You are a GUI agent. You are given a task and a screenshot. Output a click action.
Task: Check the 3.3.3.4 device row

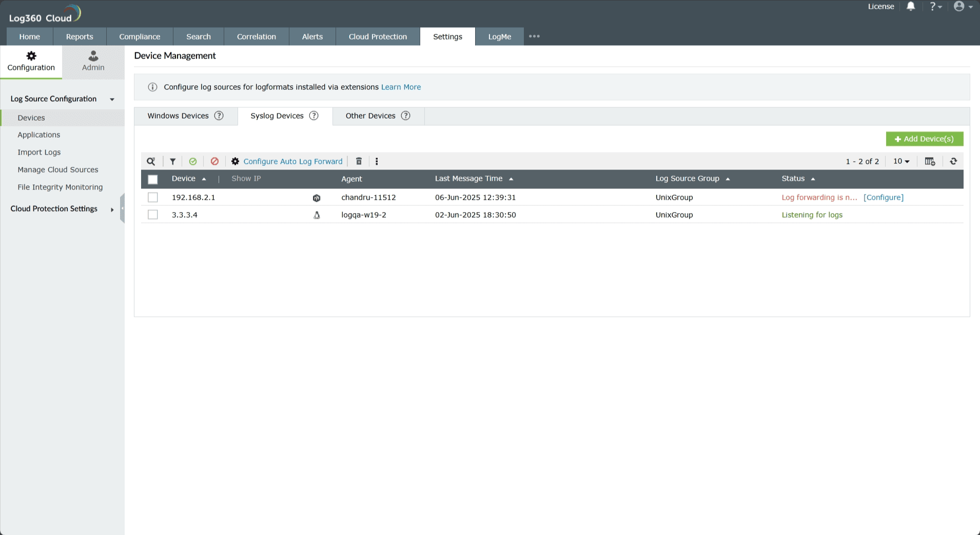point(153,215)
